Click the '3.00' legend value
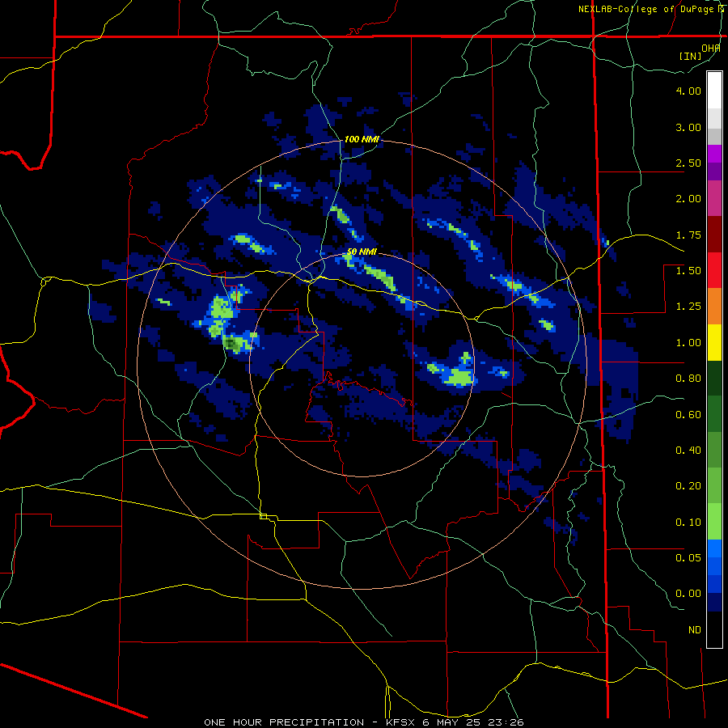The width and height of the screenshot is (728, 728). pos(688,127)
